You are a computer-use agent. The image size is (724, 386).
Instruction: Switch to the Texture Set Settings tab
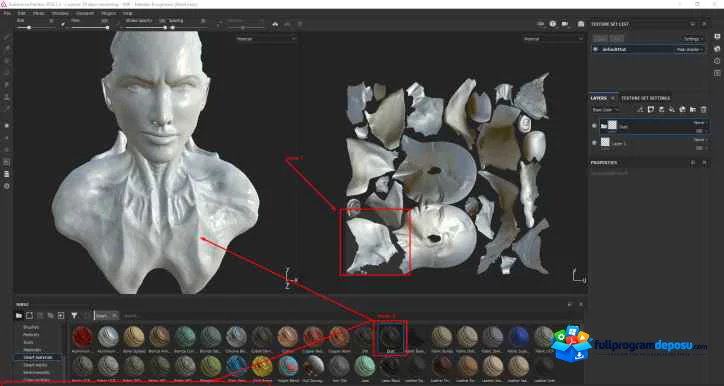(646, 98)
